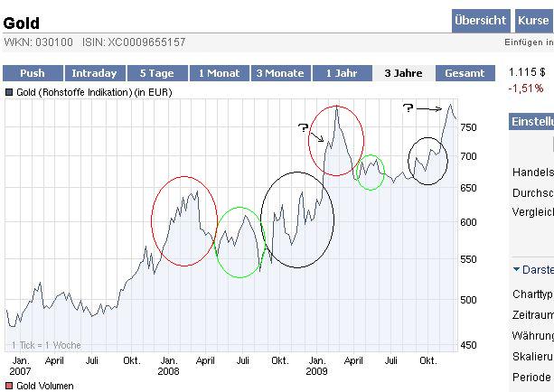Viewport: 554px width, 392px height.
Task: Click the dark Gold legend swatch
Action: coord(9,92)
